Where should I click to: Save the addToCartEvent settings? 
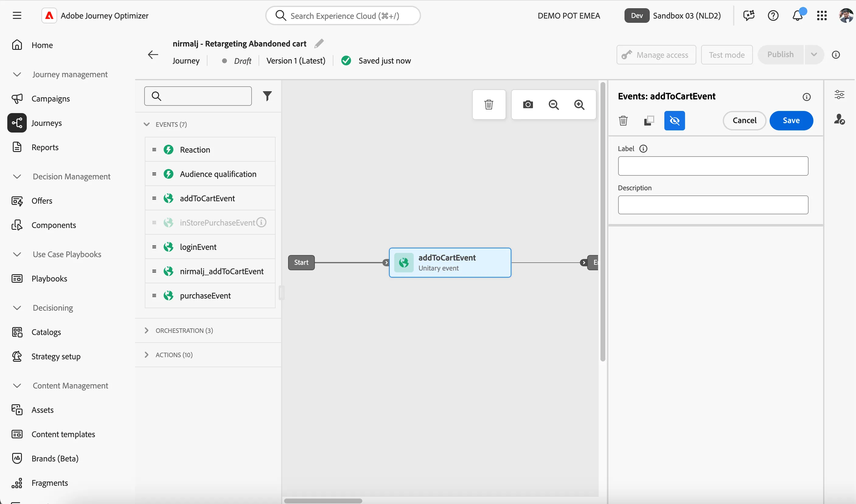(x=791, y=121)
